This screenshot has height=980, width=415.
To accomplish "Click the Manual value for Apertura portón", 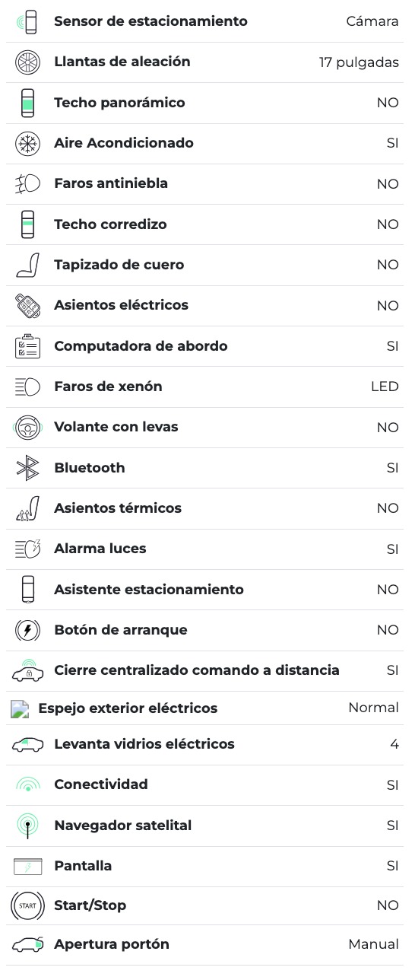I will pos(373,944).
